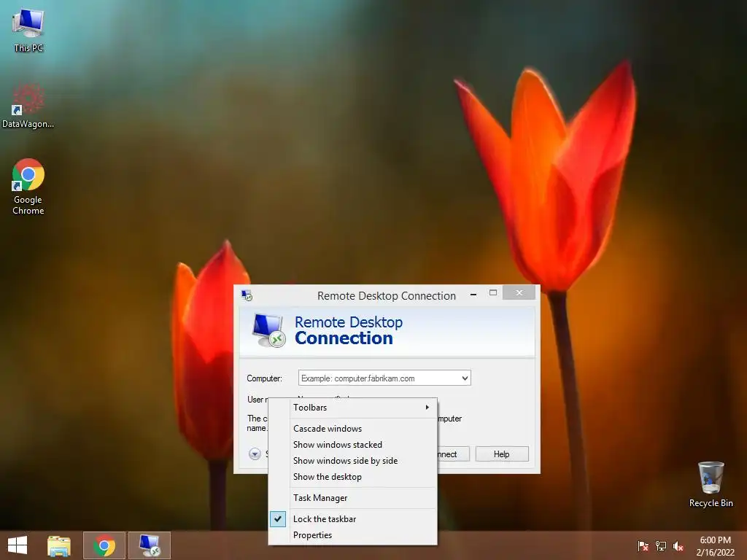747x560 pixels.
Task: Open Task Manager from context menu
Action: tap(352, 498)
